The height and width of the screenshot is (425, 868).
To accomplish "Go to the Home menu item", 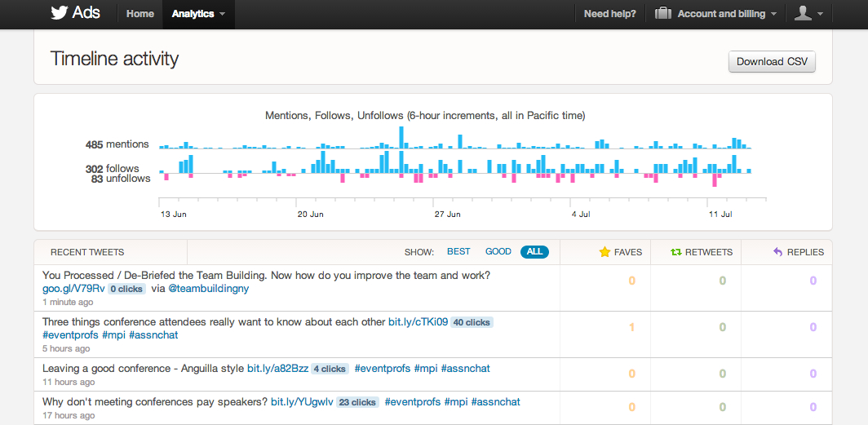I will [x=140, y=14].
